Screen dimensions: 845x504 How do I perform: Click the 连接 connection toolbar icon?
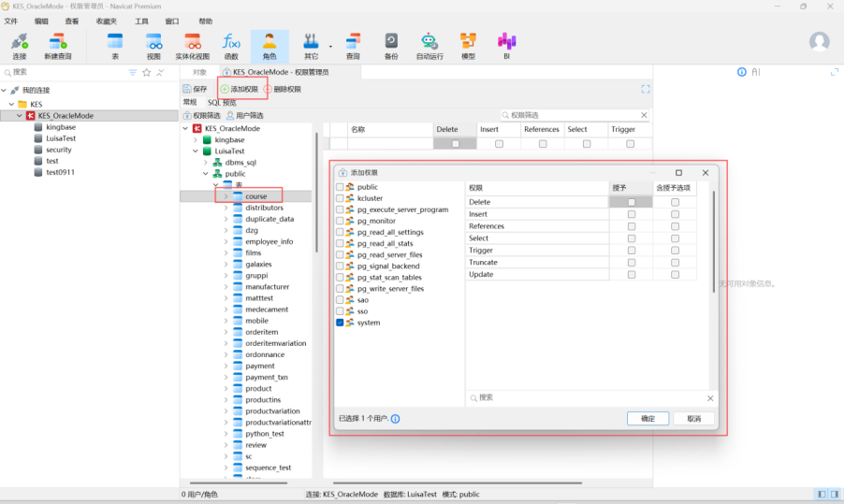point(20,44)
